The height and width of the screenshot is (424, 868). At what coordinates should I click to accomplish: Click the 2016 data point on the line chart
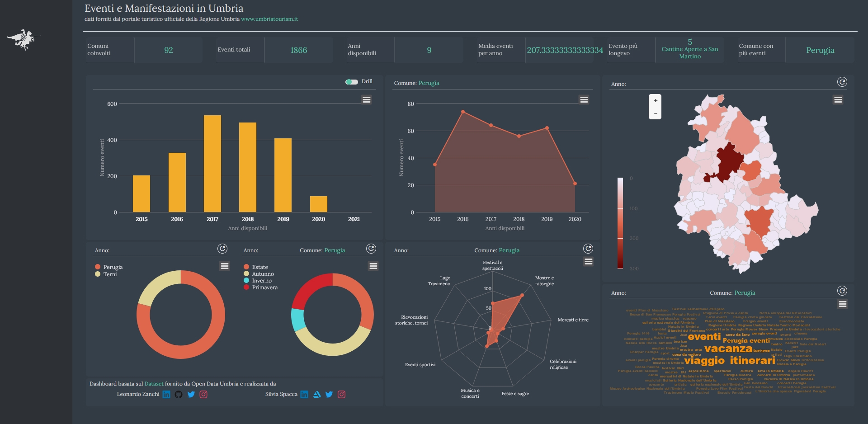[x=463, y=112]
